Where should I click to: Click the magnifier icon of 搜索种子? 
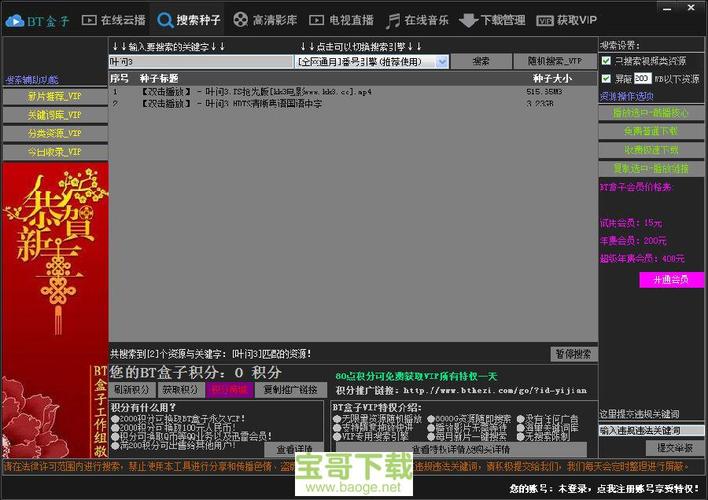165,20
